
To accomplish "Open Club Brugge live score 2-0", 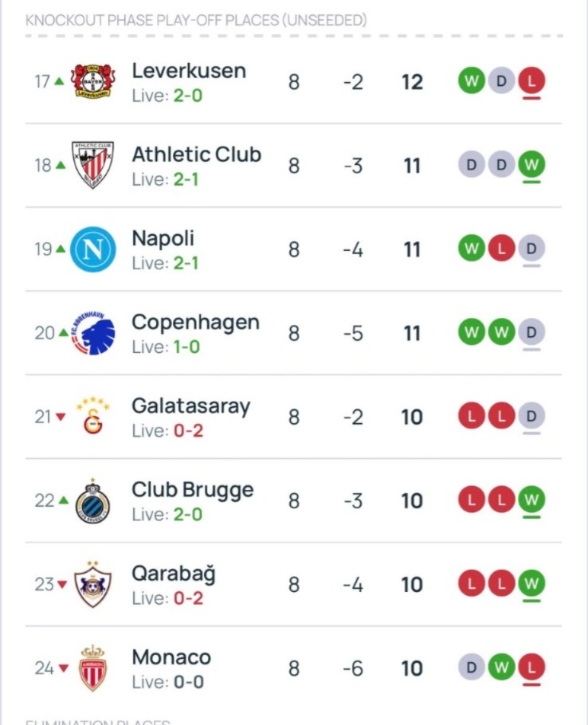I will [x=187, y=515].
